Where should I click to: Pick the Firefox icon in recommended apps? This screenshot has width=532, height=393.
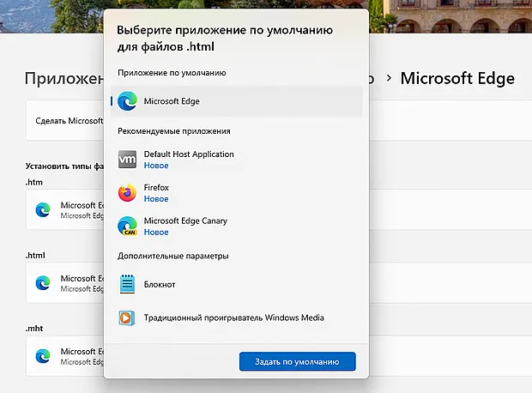pyautogui.click(x=127, y=193)
